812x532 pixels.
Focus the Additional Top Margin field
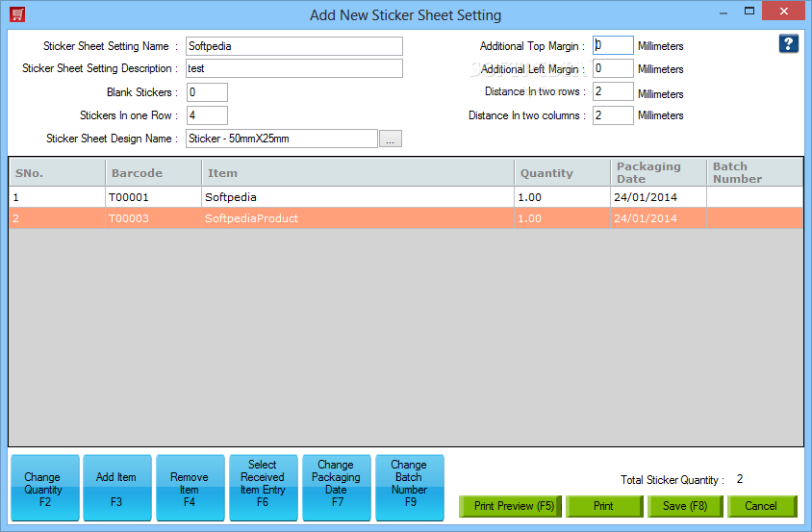click(613, 45)
